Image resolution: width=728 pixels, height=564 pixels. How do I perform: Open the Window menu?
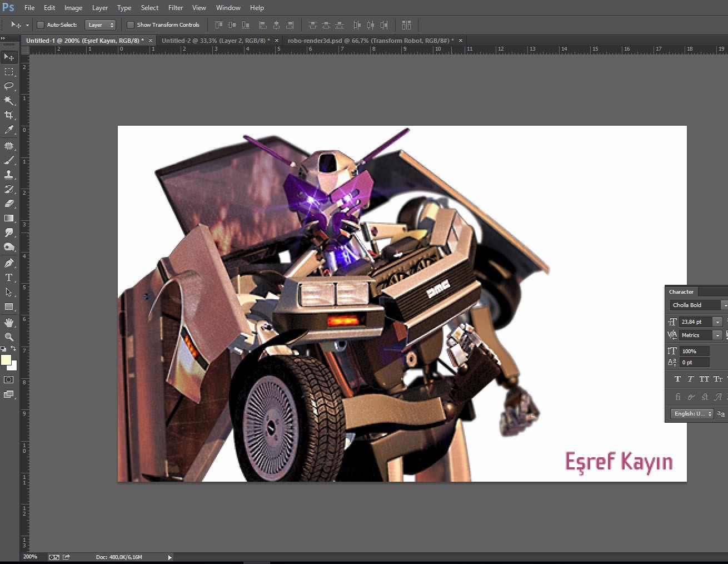pos(228,8)
